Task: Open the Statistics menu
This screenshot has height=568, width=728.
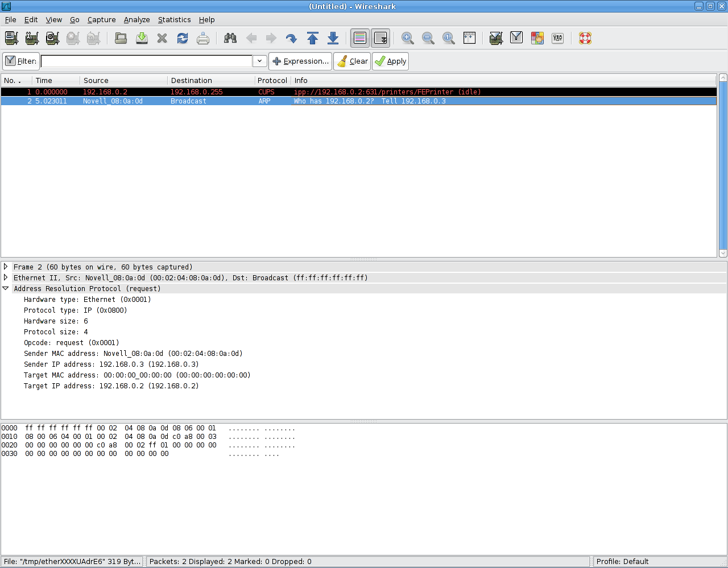Action: (x=175, y=19)
